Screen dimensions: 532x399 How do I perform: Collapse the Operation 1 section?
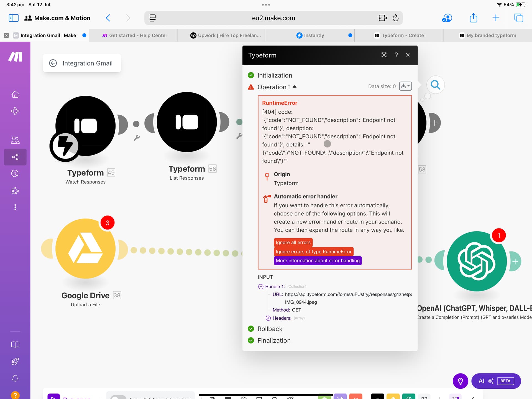(277, 87)
